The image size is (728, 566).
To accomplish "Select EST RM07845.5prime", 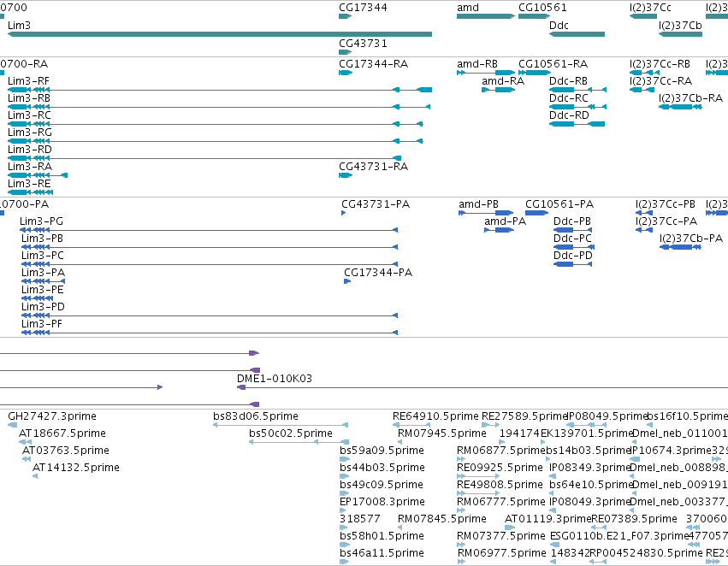I will pos(400,528).
